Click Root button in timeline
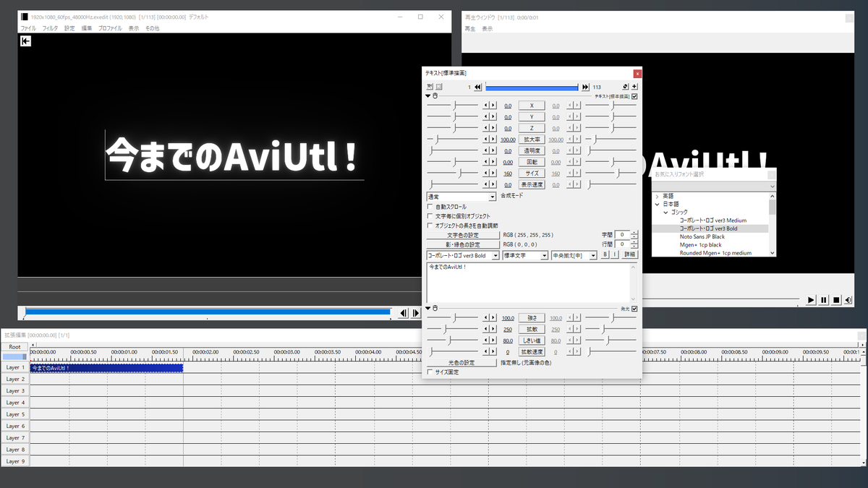 coord(14,347)
